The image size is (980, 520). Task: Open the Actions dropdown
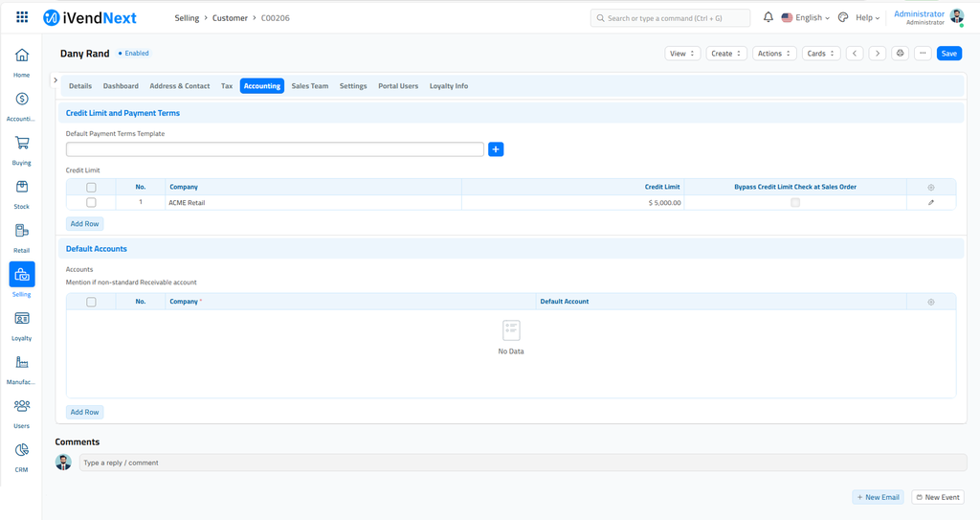(x=773, y=54)
